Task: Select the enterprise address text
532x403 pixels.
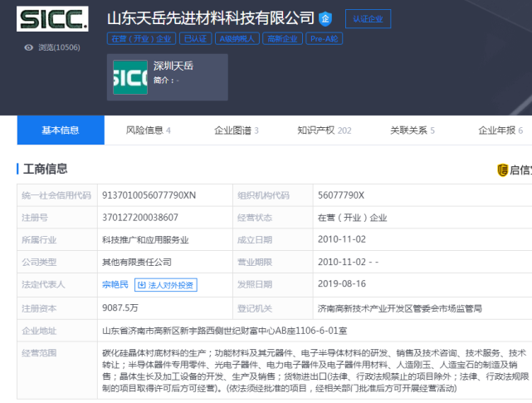Action: [225, 331]
